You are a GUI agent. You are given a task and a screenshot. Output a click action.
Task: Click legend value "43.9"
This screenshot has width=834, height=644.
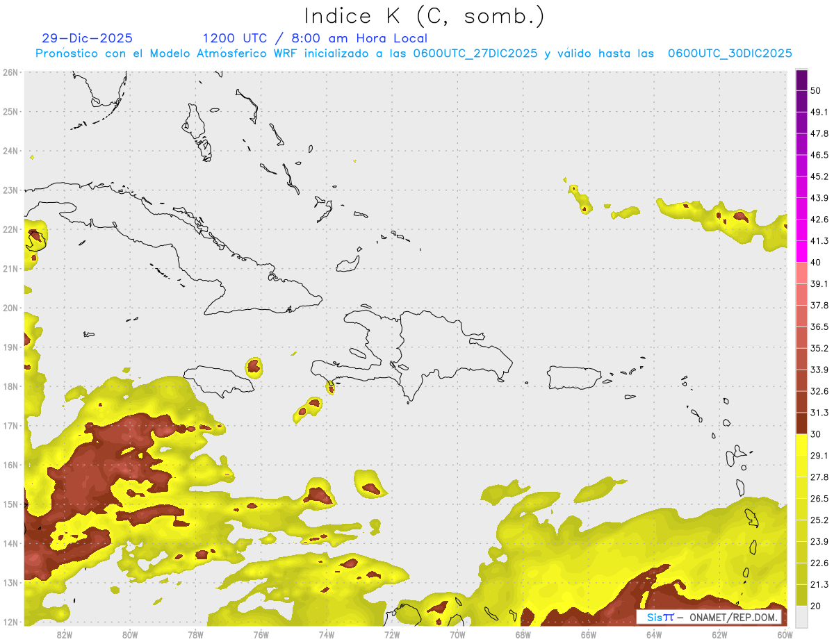(819, 198)
